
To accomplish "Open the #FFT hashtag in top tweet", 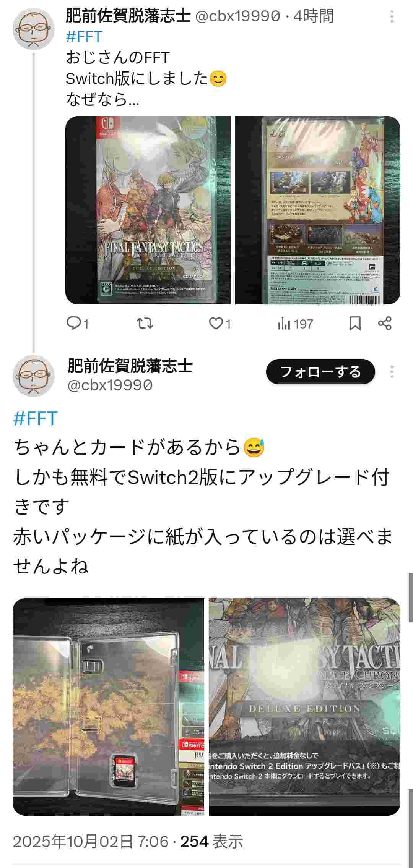I will point(84,37).
